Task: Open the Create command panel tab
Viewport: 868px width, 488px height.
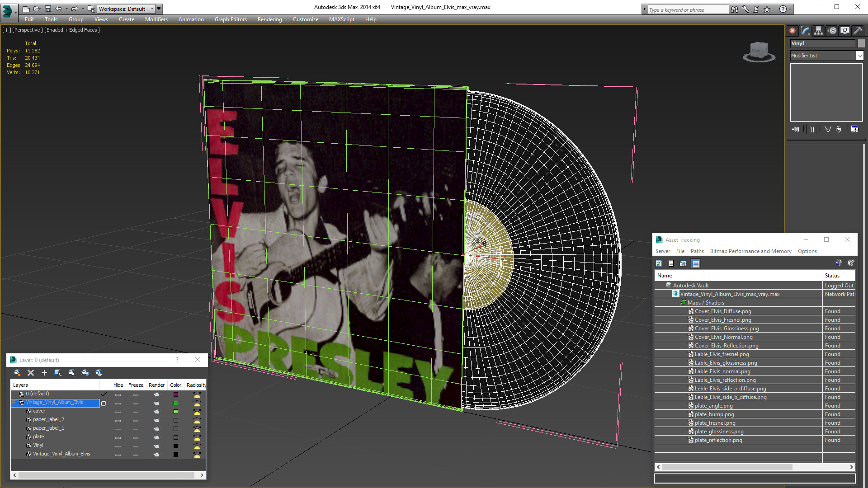Action: coord(792,31)
